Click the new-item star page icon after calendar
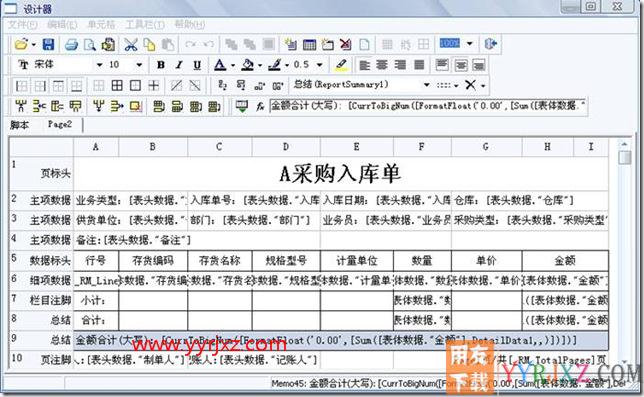Image resolution: width=644 pixels, height=397 pixels. (x=327, y=44)
